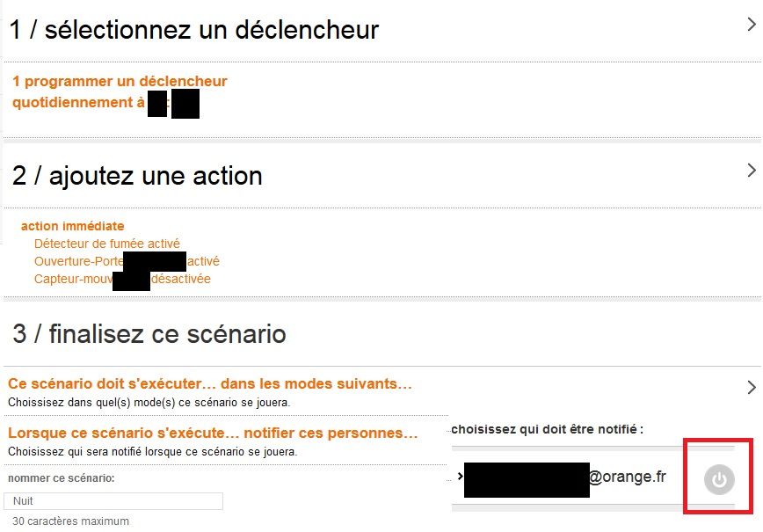The height and width of the screenshot is (532, 763).
Task: Toggle the notification power button for the orange.fr email
Action: (x=719, y=480)
